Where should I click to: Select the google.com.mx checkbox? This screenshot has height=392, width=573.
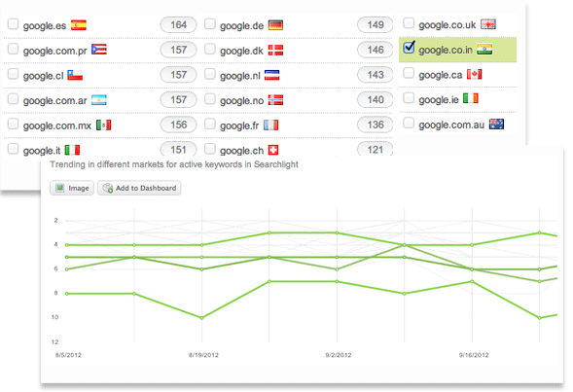(14, 124)
